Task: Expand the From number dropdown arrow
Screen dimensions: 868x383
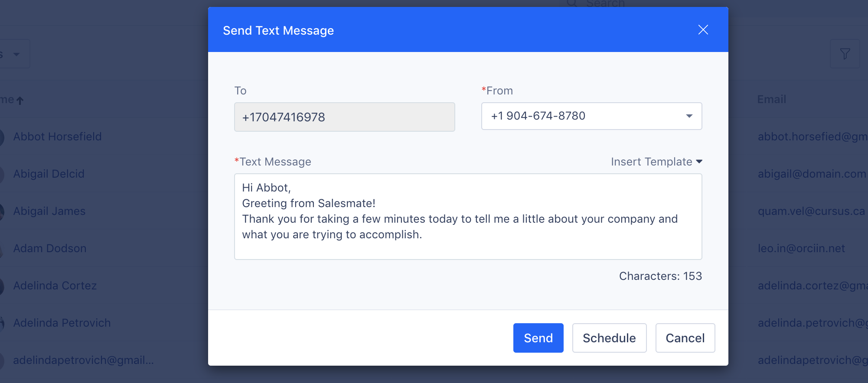Action: 689,116
